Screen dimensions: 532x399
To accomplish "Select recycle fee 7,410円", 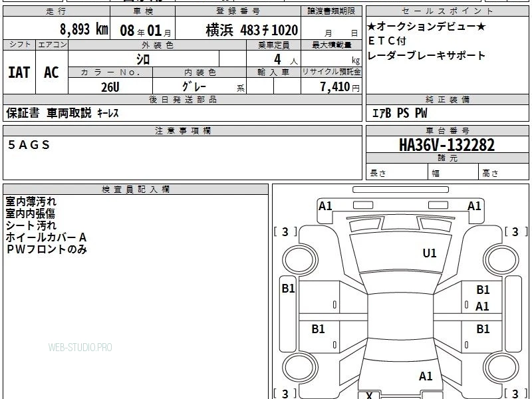I will (x=340, y=87).
